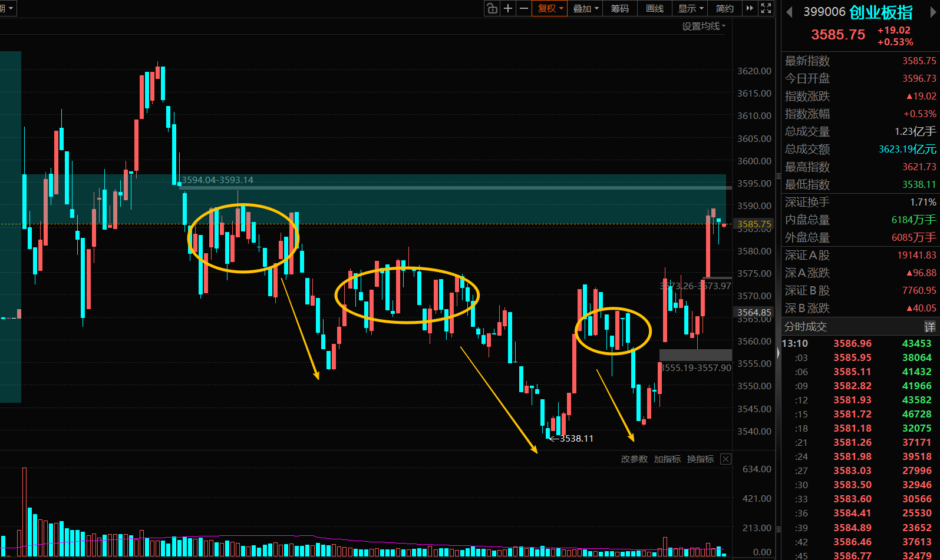Screen dimensions: 940x560
Task: Click the current price 3585.75 in header
Action: (838, 35)
